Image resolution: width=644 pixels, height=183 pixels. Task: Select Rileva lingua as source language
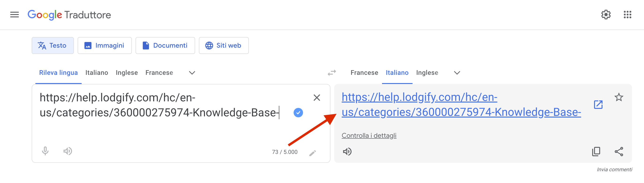click(58, 72)
